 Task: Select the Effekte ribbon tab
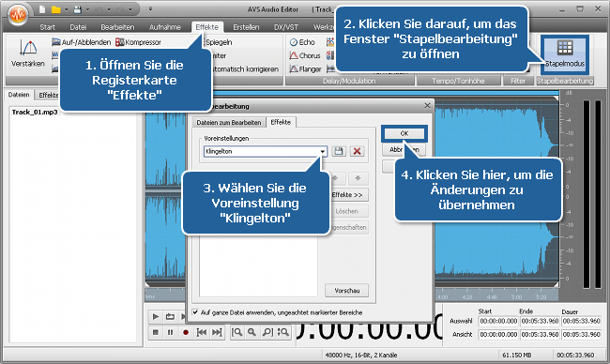(207, 27)
